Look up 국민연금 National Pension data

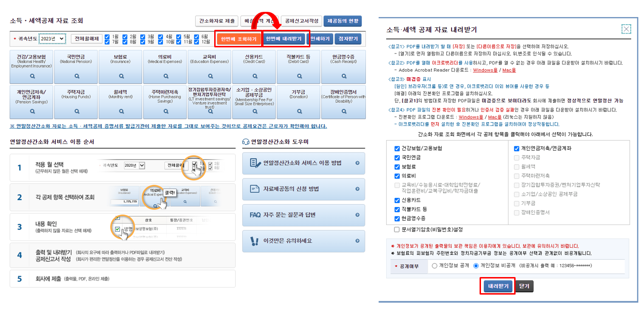[76, 76]
